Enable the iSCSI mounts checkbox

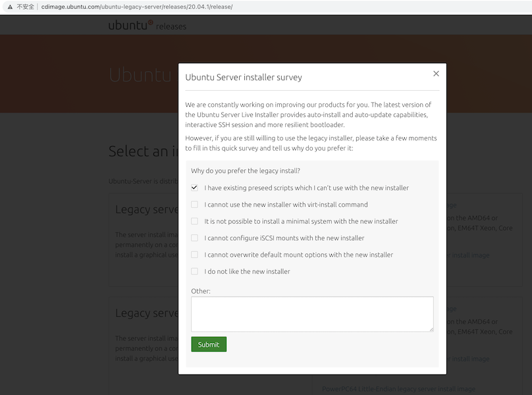pos(195,238)
